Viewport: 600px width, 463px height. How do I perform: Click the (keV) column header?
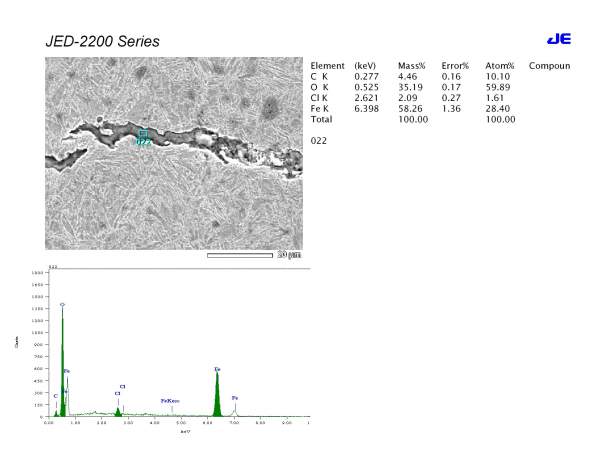point(365,66)
